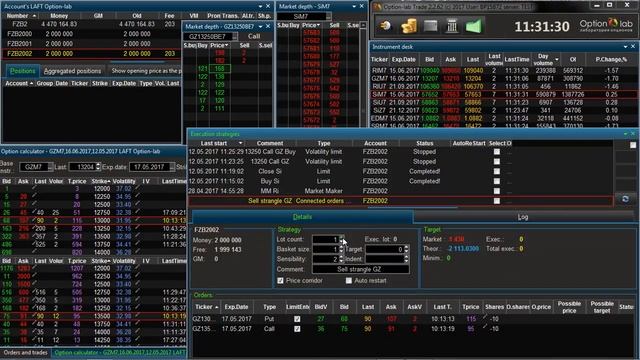Adjust the Sensibility stepper arrows
640x360 pixels.
[x=342, y=259]
